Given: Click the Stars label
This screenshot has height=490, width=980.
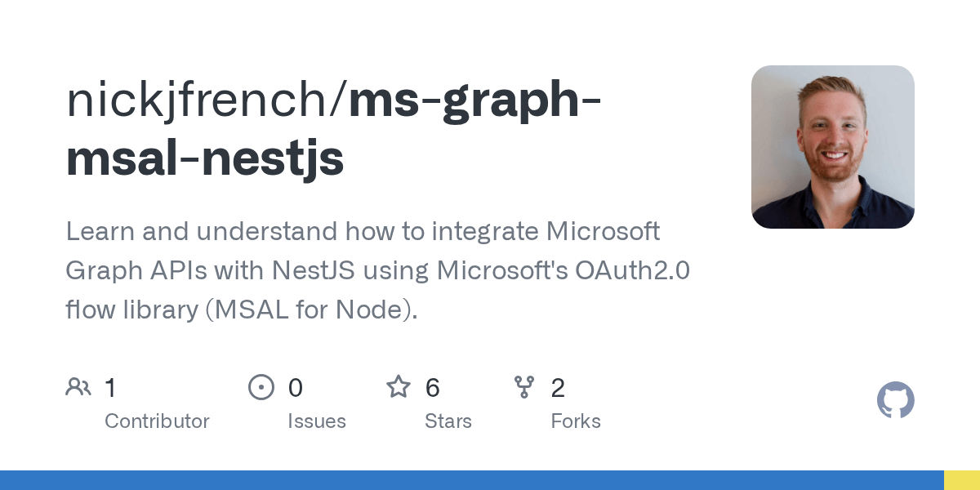Looking at the screenshot, I should point(448,421).
